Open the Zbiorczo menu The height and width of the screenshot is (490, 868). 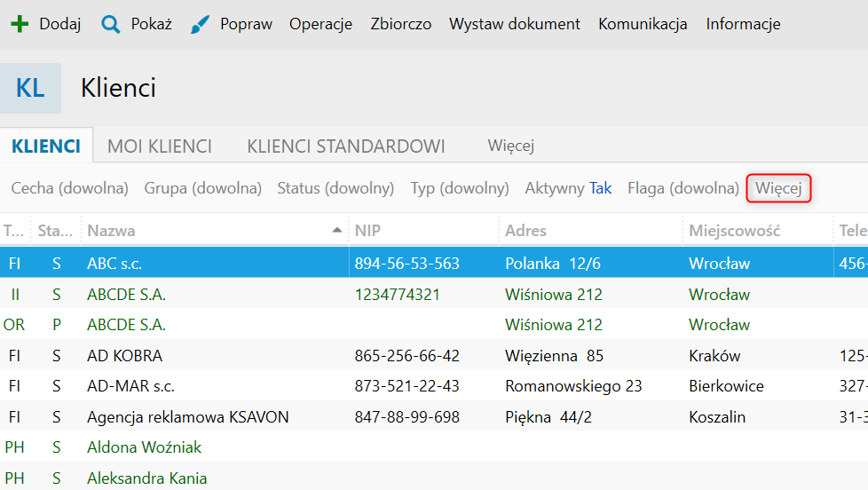pos(400,24)
